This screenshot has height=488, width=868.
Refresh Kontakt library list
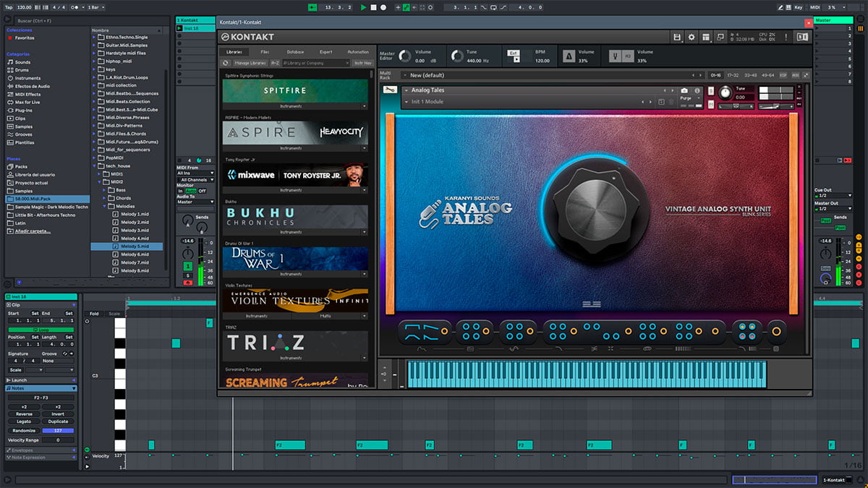(226, 63)
